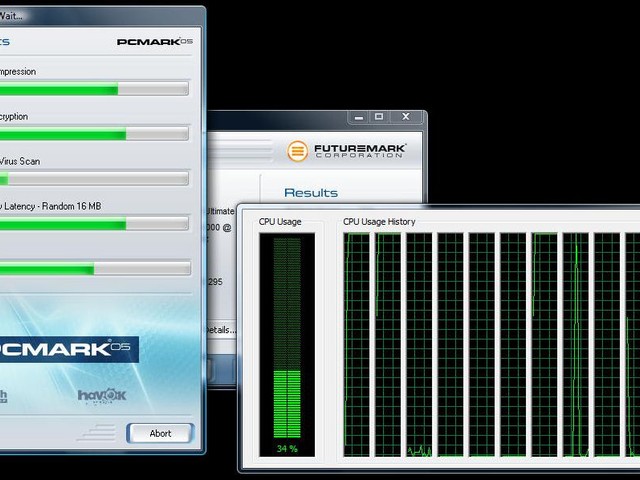Click the first CPU core history graph
This screenshot has width=640, height=480.
pos(356,345)
